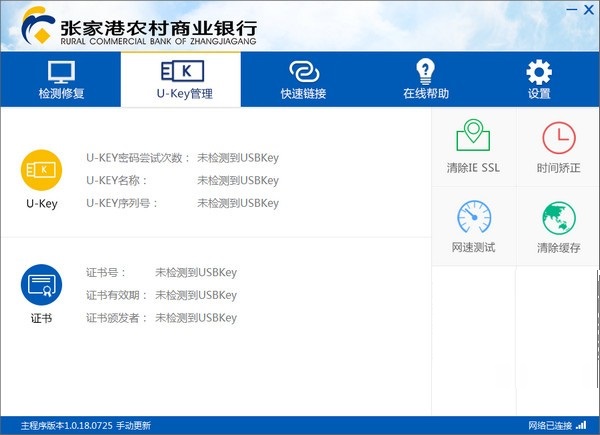Click the U-KEY序列号 label
The height and width of the screenshot is (435, 600).
click(x=122, y=203)
